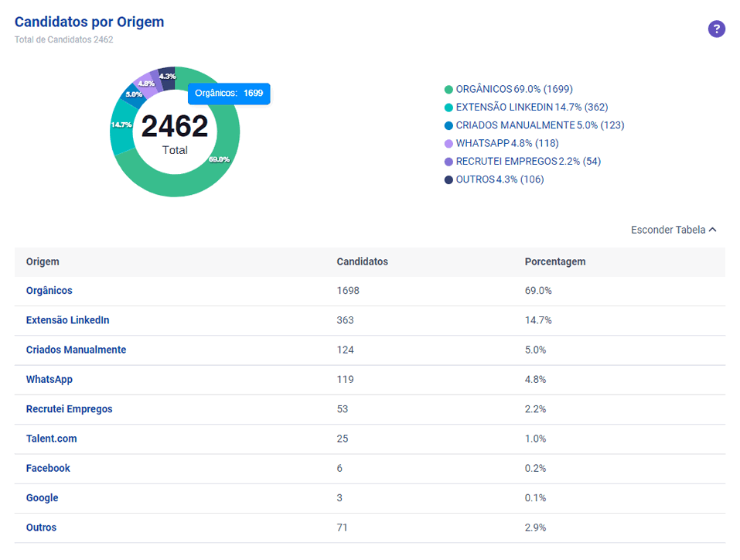
Task: Click candidate count 124 in table
Action: (345, 350)
